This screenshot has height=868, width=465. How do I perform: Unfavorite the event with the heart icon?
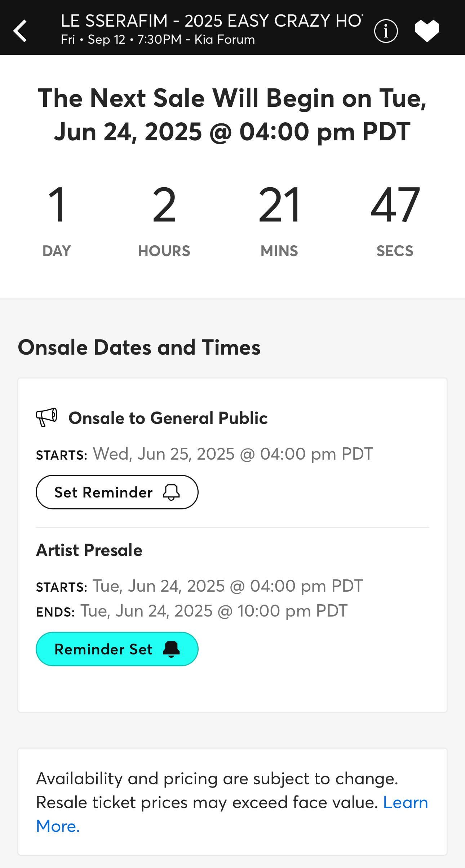pyautogui.click(x=427, y=31)
